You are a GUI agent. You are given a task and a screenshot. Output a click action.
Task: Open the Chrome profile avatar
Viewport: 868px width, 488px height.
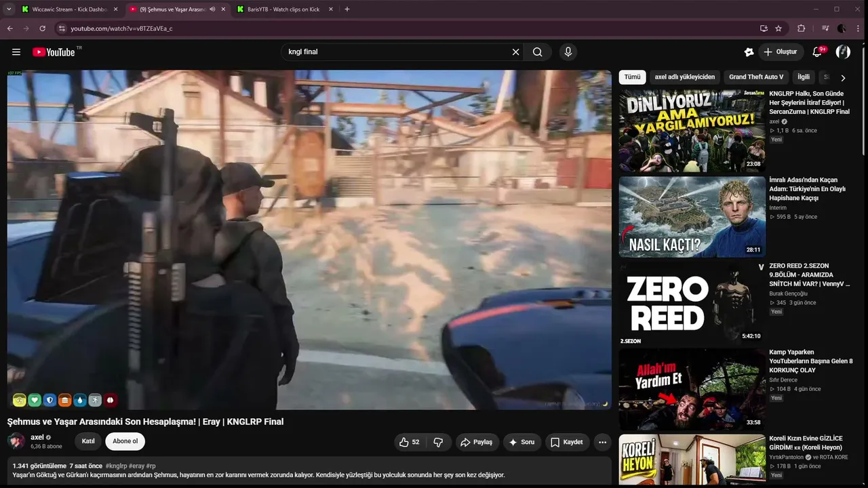[842, 28]
